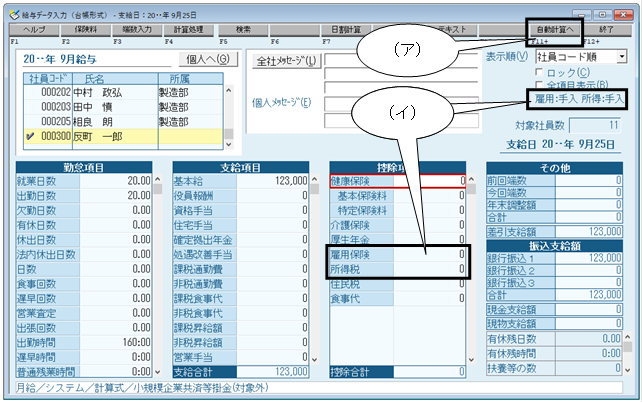Click the 現金支給額 value field
The image size is (642, 403).
coord(589,309)
